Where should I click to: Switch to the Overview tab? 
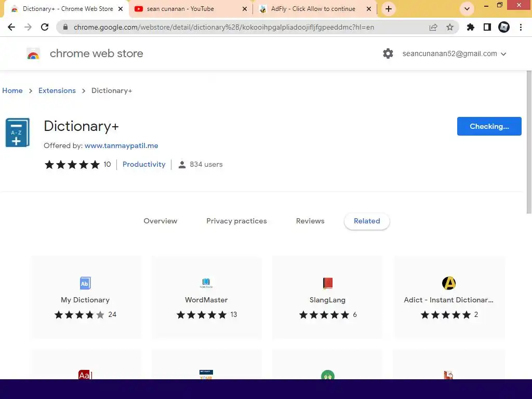[x=160, y=221]
